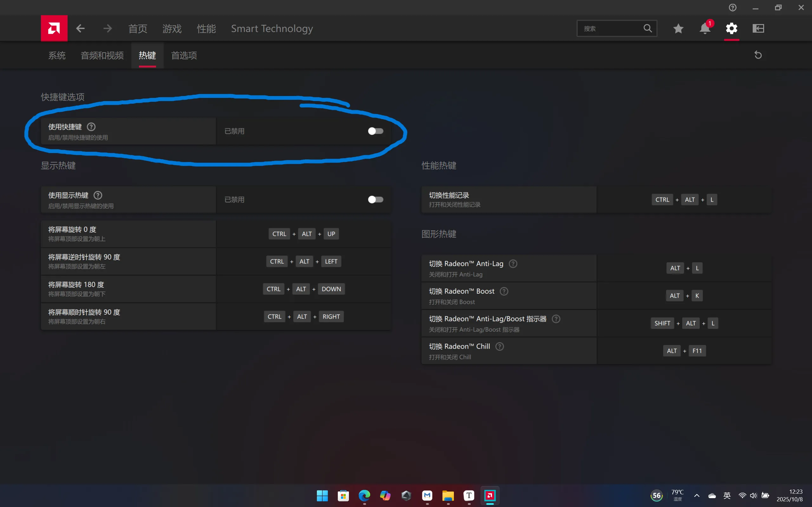Switch to the 音频和视频 tab
The width and height of the screenshot is (812, 507).
[x=102, y=55]
